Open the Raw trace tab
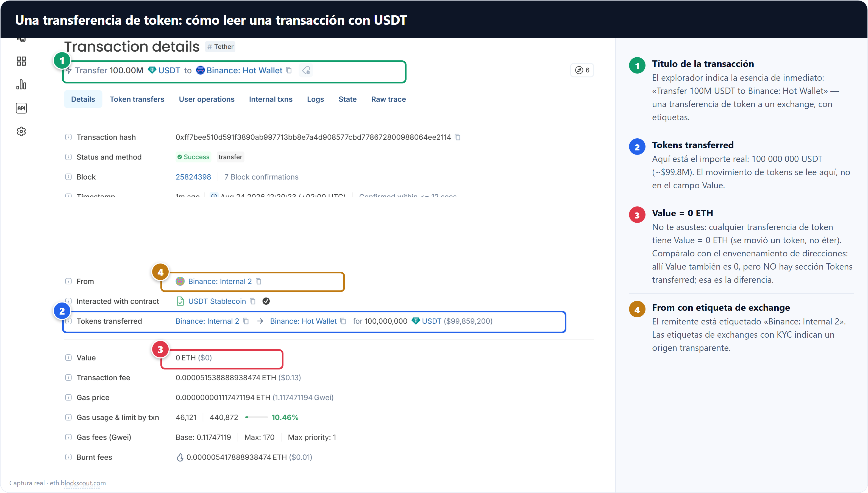The height and width of the screenshot is (493, 868). [x=389, y=99]
